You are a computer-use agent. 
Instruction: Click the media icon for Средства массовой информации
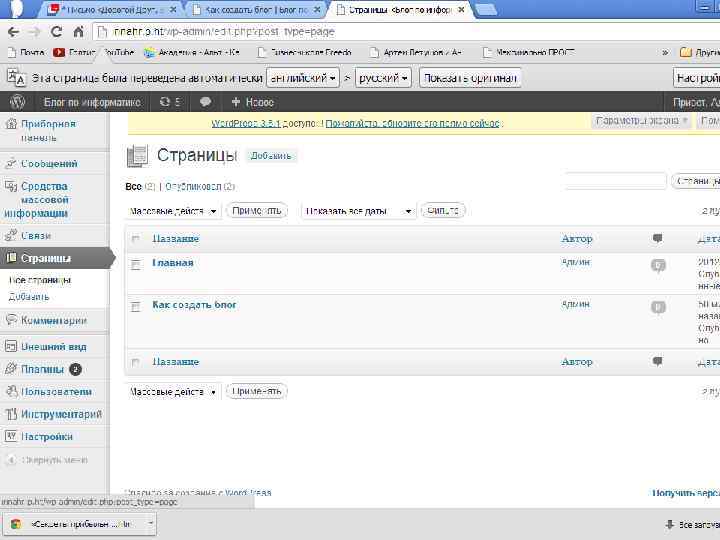[11, 186]
